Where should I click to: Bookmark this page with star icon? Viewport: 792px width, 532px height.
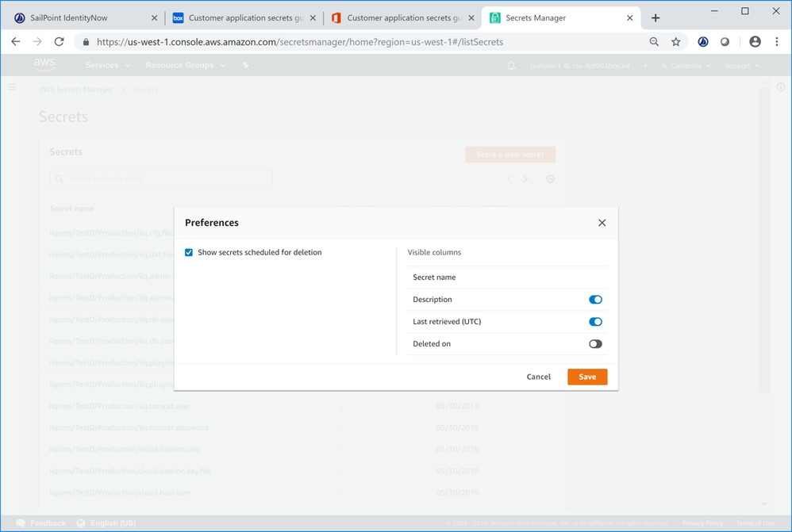click(676, 42)
